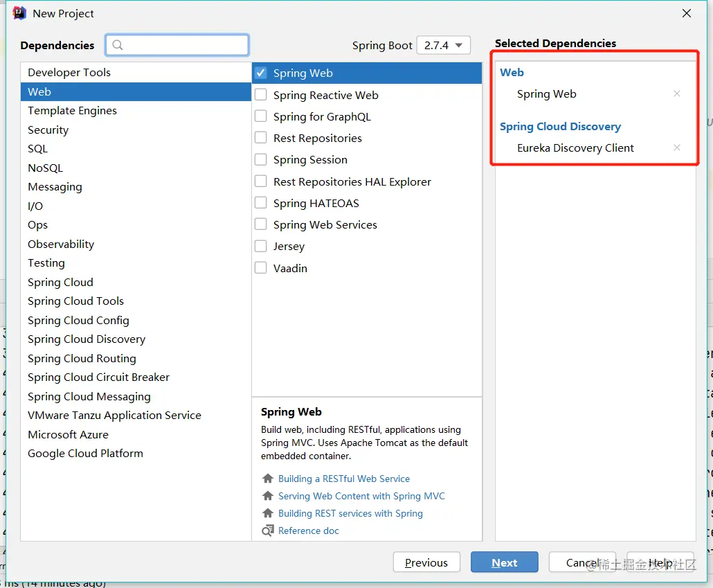Click Eureka Discovery Client in selected list
The height and width of the screenshot is (588, 713).
click(575, 148)
